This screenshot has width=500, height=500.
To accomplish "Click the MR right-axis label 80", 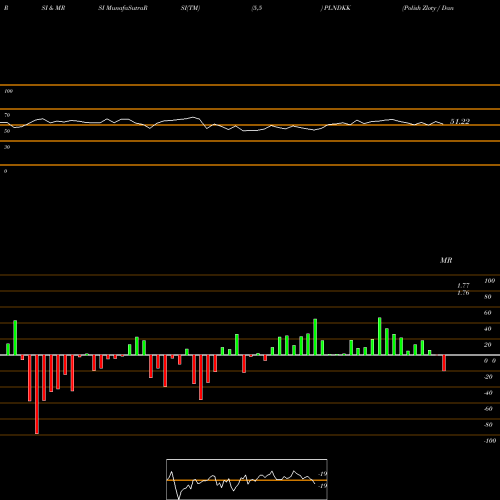I will pos(488,297).
